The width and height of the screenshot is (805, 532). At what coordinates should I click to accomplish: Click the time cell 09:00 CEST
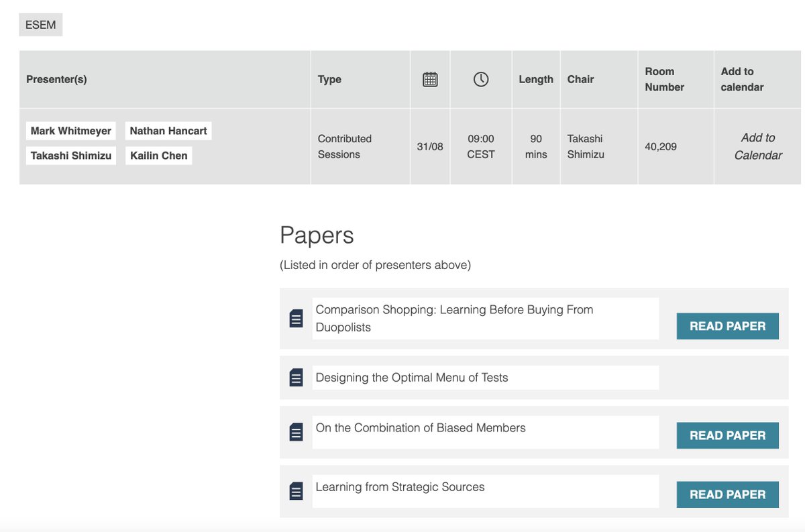(x=481, y=146)
